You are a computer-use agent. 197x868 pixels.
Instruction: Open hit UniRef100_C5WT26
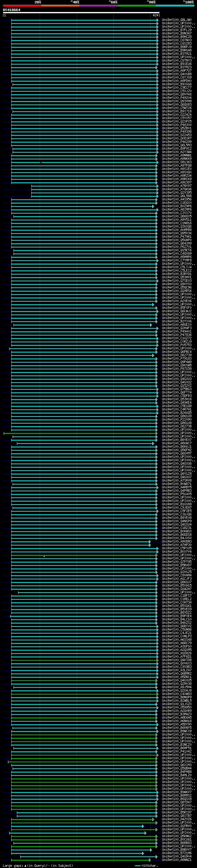click(x=177, y=108)
